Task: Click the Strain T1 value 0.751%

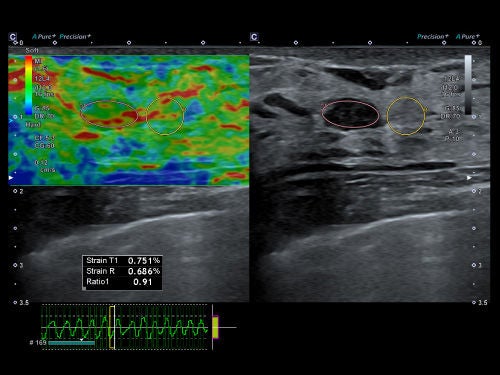Action: [144, 261]
